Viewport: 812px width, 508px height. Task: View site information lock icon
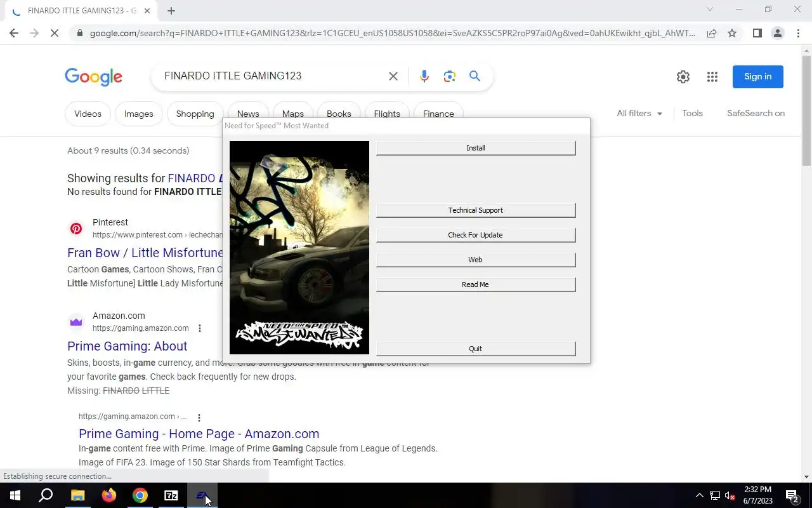(x=79, y=33)
